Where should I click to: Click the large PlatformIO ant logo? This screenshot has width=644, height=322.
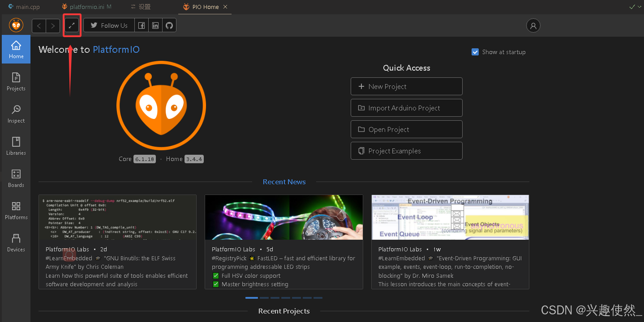[x=161, y=106]
